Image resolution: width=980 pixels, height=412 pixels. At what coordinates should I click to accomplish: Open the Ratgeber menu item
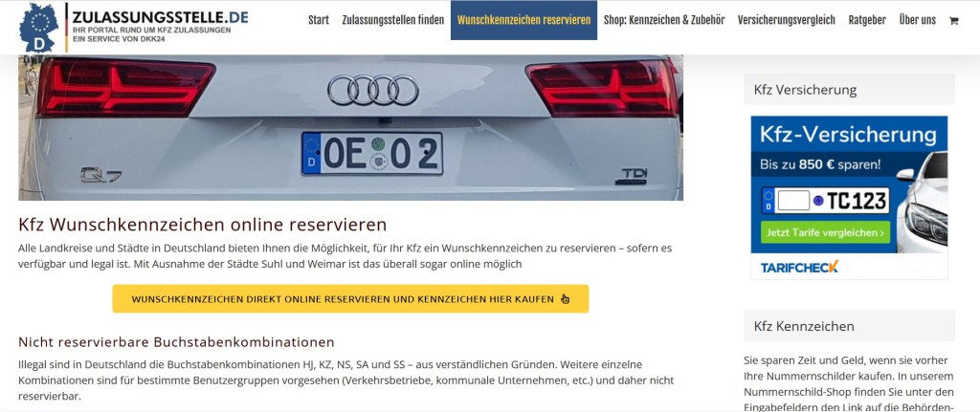tap(867, 20)
